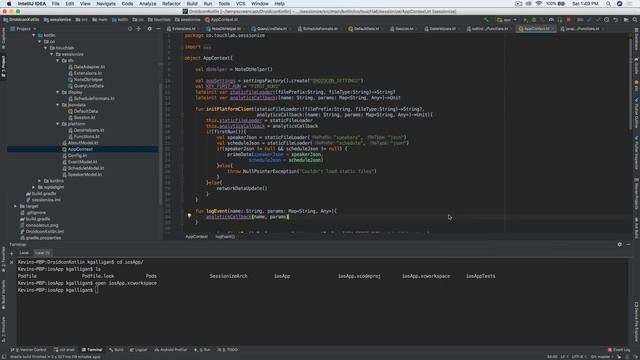Switch to the Session.kt editor tab
The image size is (640, 360).
[402, 29]
